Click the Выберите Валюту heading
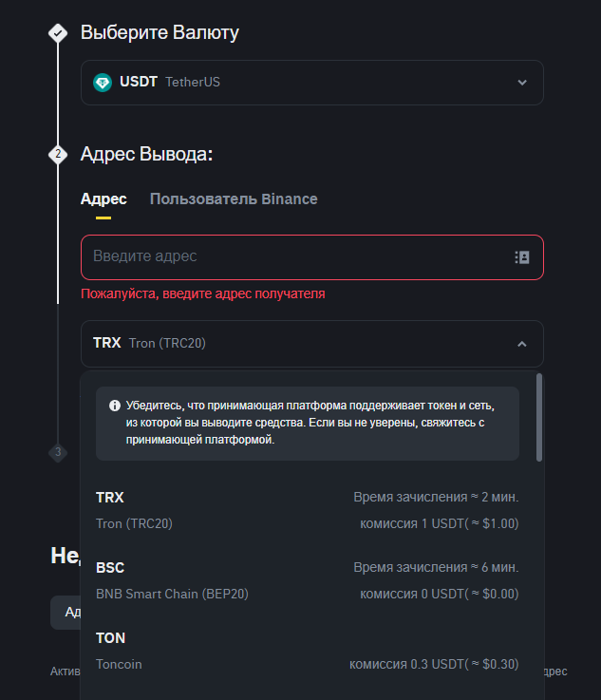601x700 pixels. point(160,33)
